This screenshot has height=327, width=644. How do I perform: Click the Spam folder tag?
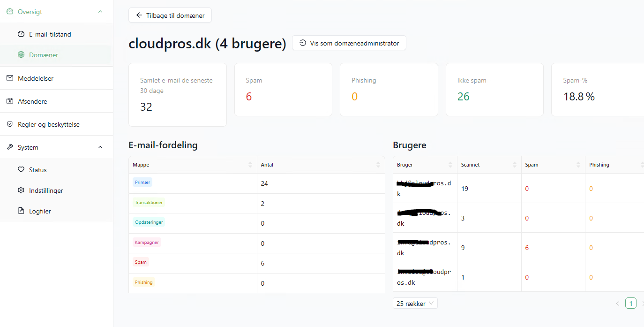click(x=141, y=262)
